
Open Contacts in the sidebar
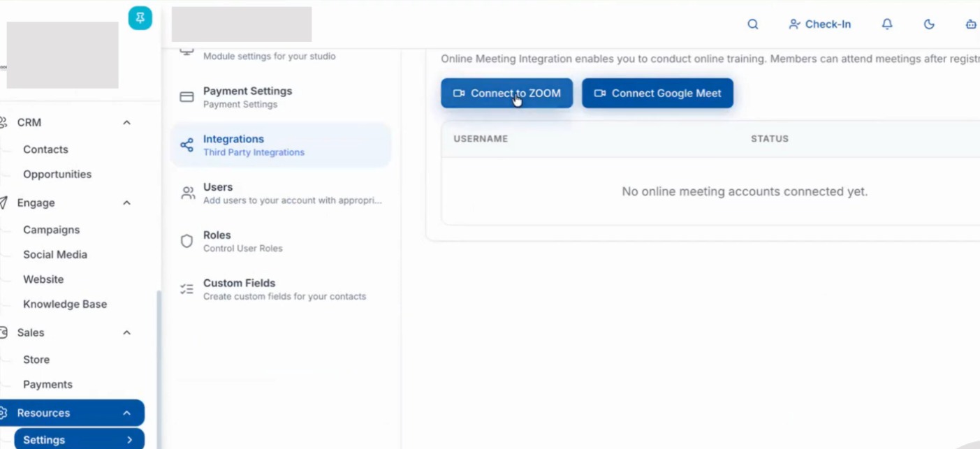click(45, 149)
